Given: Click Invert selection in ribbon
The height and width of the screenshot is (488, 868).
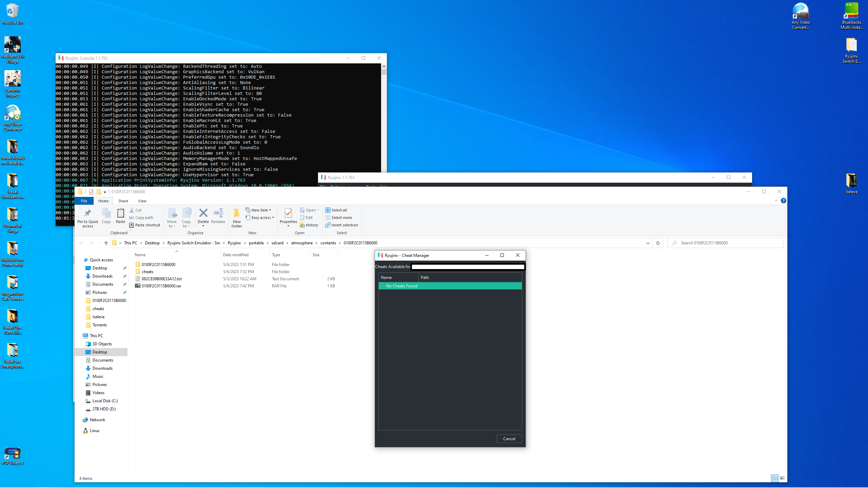Looking at the screenshot, I should 341,225.
